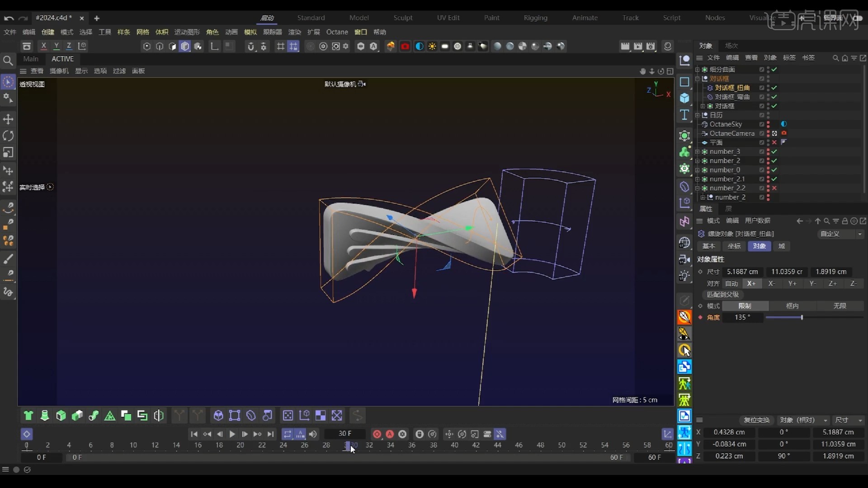Click the search icon in Object manager
Viewport: 868px width, 488px height.
(836, 58)
